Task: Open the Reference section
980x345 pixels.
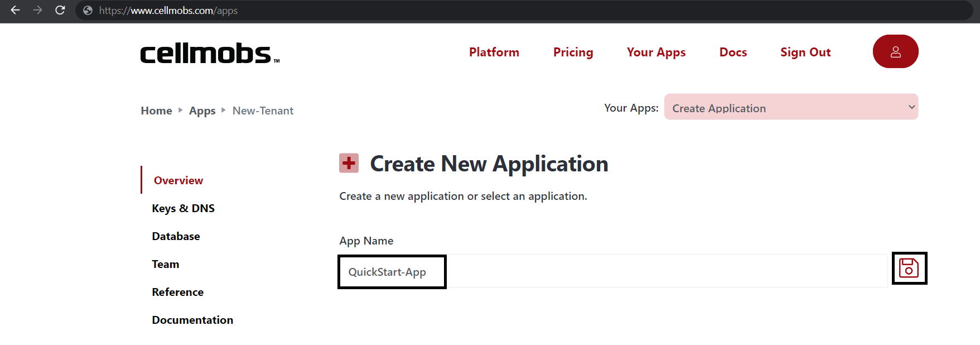Action: coord(177,292)
